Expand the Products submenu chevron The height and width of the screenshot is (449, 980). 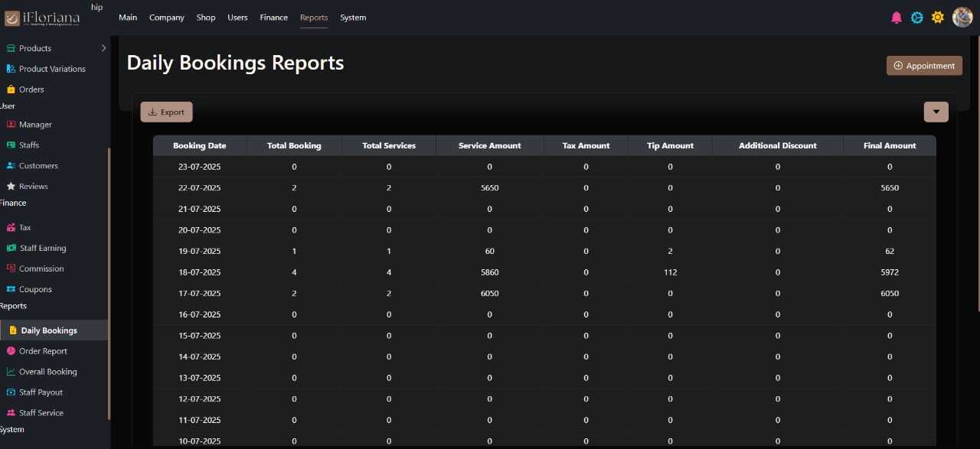(x=103, y=48)
